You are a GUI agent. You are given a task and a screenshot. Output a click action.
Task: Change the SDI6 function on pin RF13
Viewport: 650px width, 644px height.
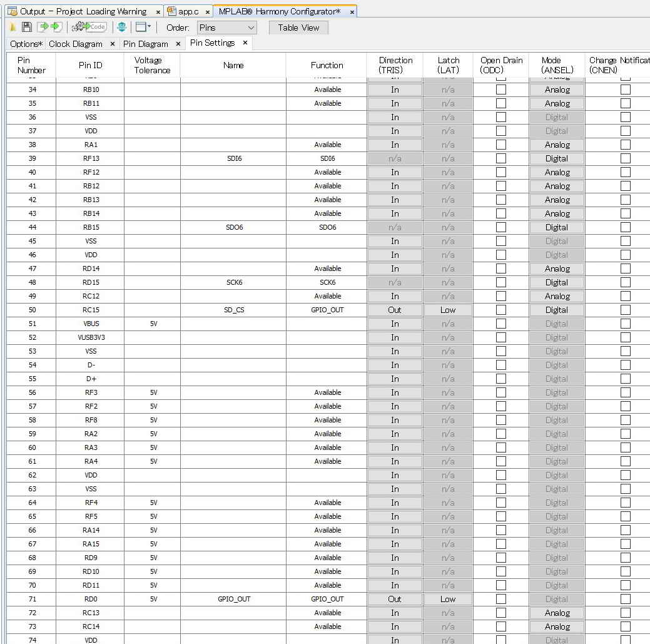327,158
